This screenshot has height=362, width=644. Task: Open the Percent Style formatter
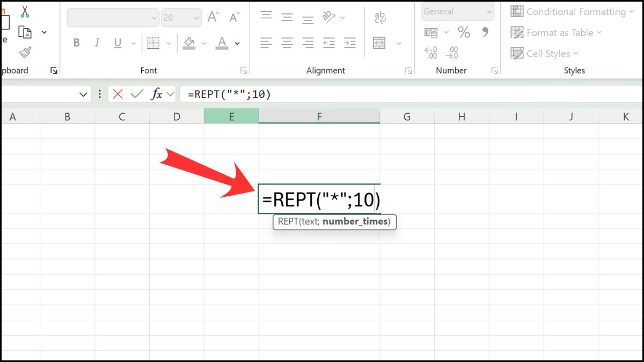464,32
